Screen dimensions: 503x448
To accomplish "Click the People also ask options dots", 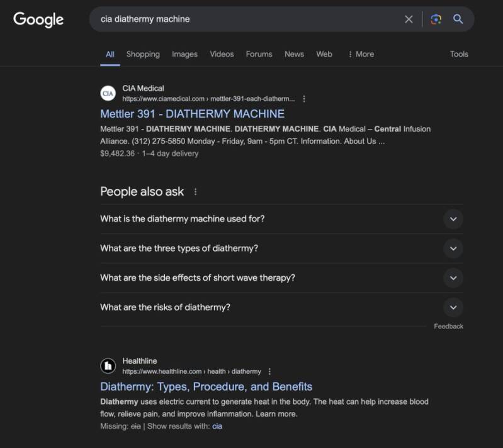I will coord(195,192).
